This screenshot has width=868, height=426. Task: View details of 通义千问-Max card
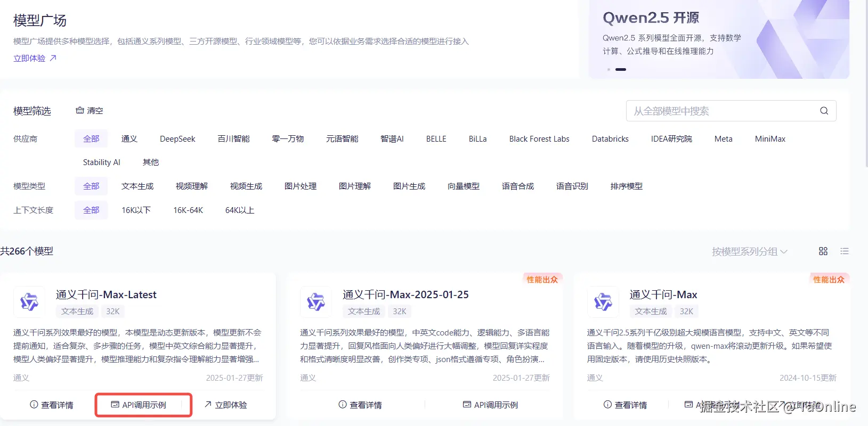625,405
